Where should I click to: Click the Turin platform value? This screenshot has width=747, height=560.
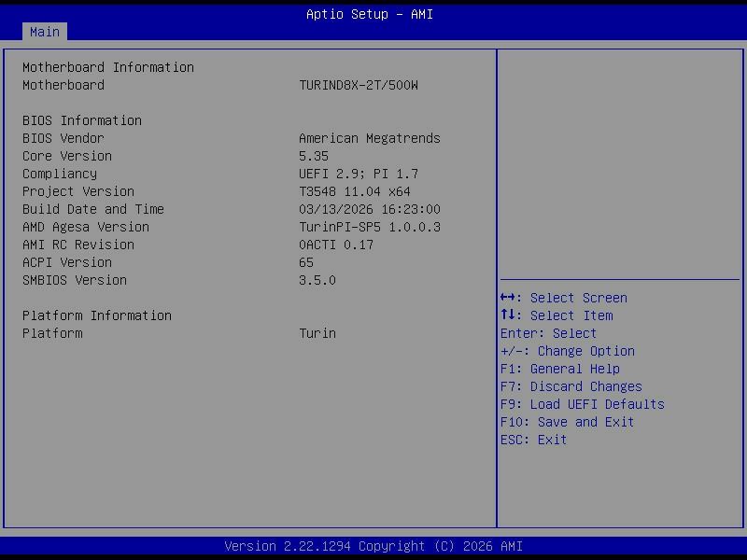tap(317, 333)
